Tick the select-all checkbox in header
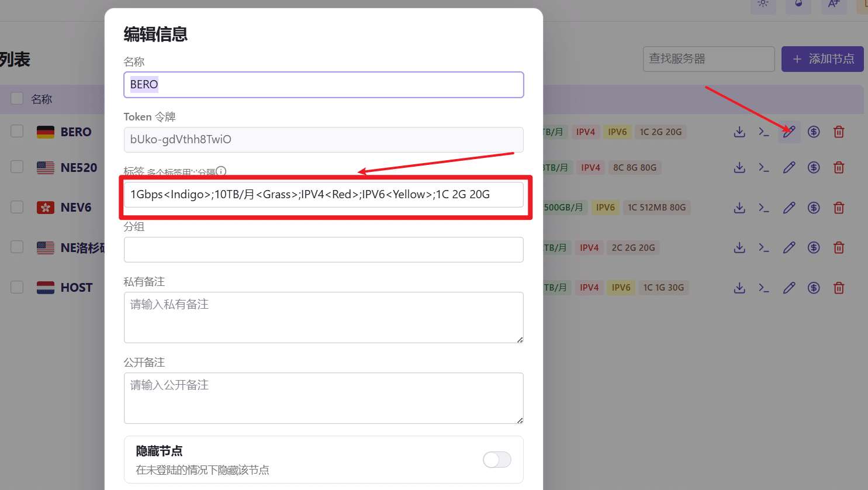The width and height of the screenshot is (868, 490). coord(18,98)
